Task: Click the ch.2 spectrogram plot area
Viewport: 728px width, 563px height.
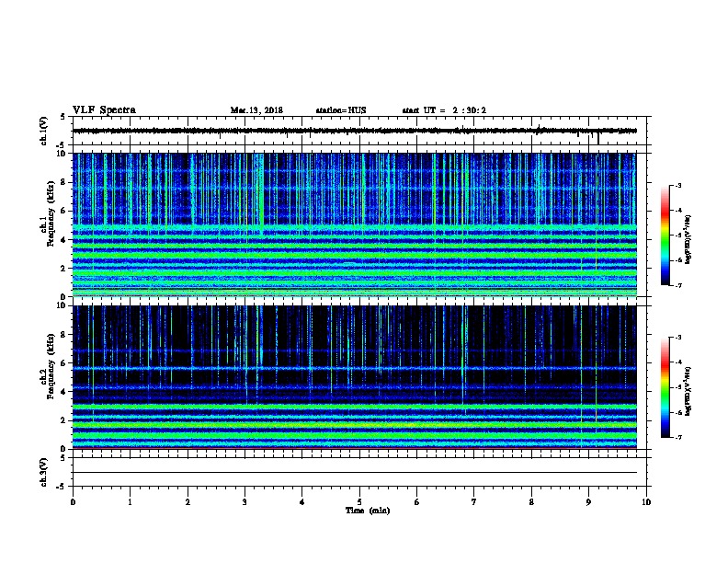Action: tap(355, 377)
